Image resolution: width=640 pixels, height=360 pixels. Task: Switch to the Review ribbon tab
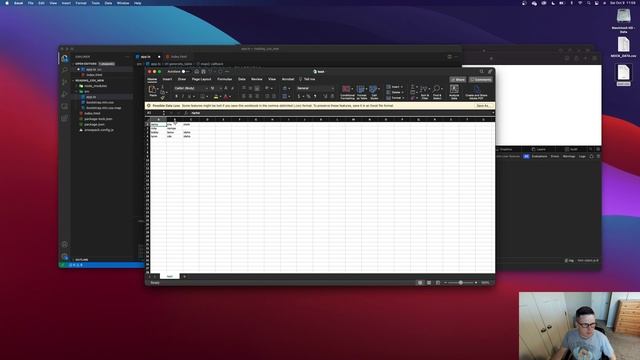click(x=256, y=79)
